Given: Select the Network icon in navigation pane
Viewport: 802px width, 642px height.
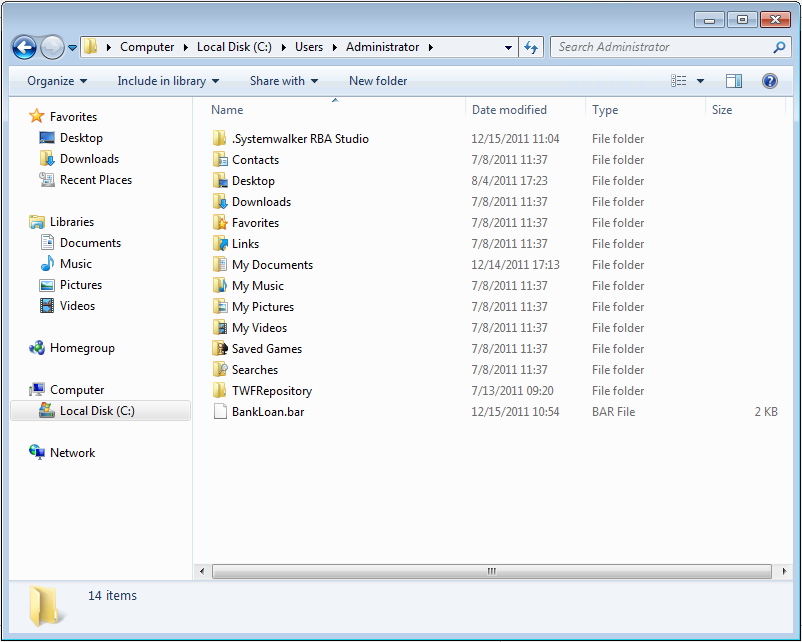Looking at the screenshot, I should pos(38,453).
